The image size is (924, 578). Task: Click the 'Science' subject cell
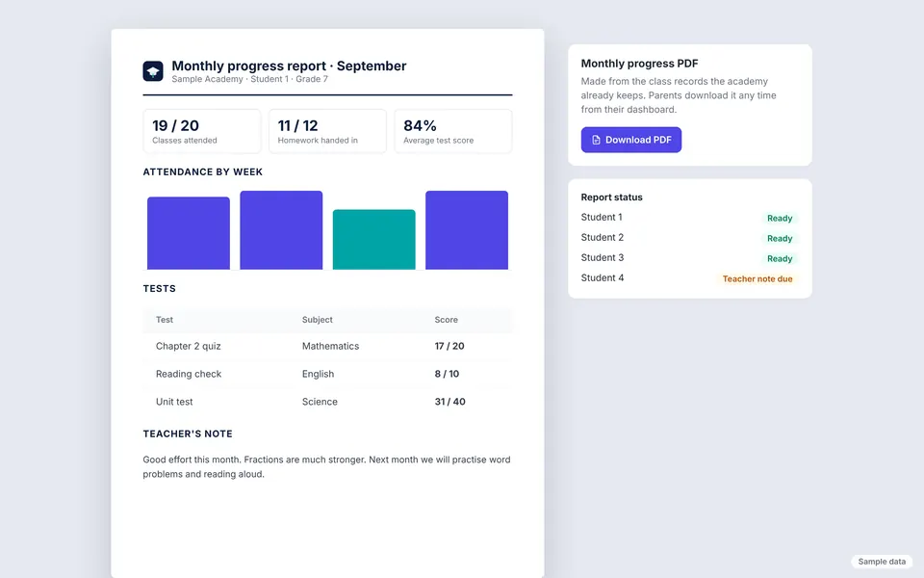coord(320,402)
